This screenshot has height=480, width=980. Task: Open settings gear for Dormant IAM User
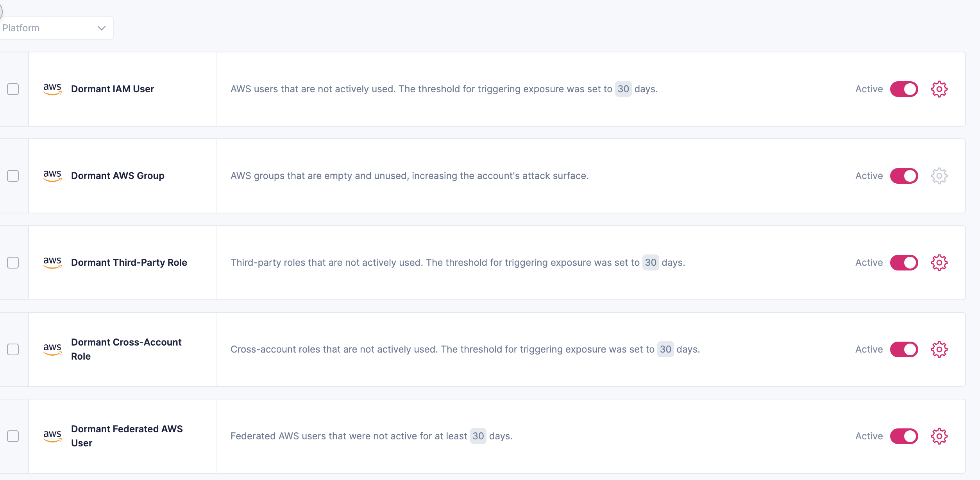[x=939, y=89]
